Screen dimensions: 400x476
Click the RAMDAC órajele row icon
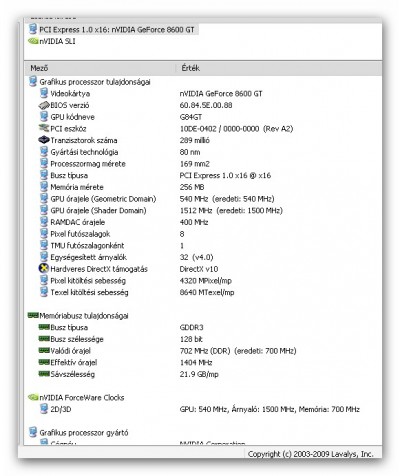pyautogui.click(x=44, y=222)
